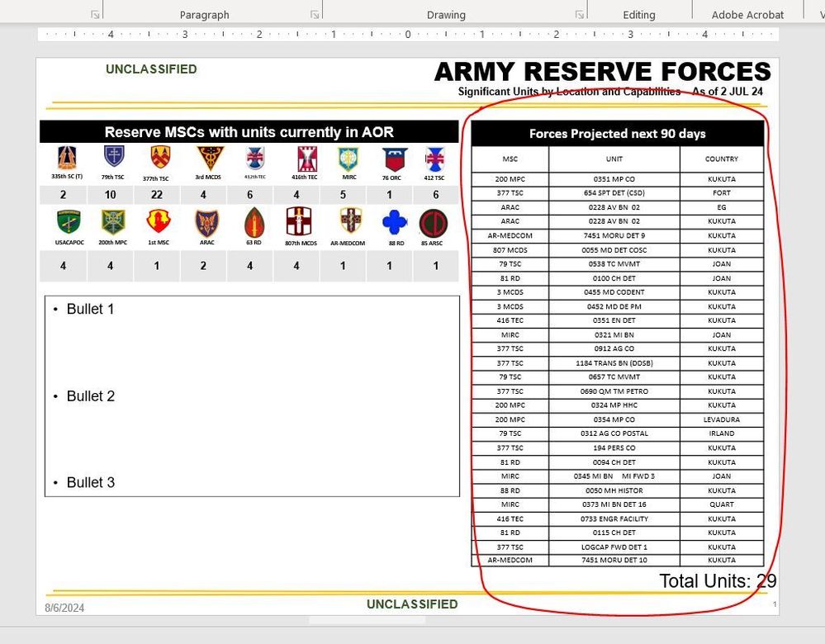825x644 pixels.
Task: Select the '0351 MP CO' unit cell
Action: [614, 179]
